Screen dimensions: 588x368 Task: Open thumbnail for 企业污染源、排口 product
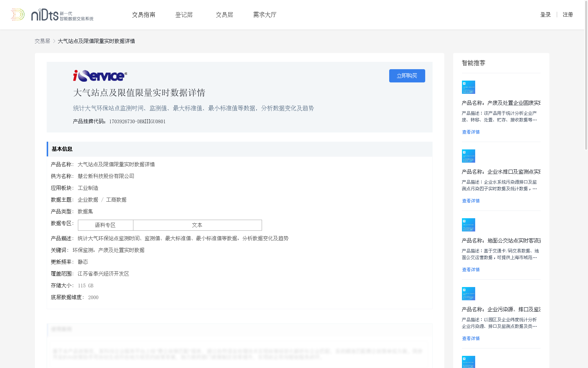point(469,294)
